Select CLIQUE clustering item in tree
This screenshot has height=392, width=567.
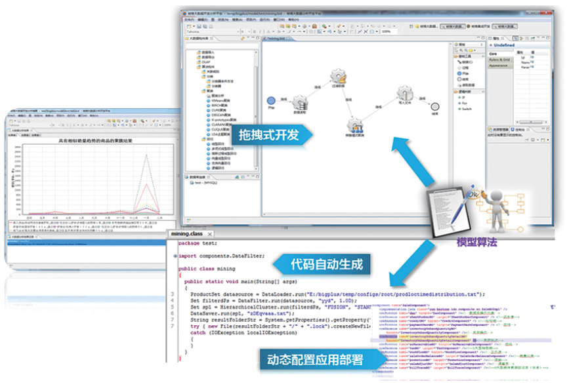click(218, 129)
